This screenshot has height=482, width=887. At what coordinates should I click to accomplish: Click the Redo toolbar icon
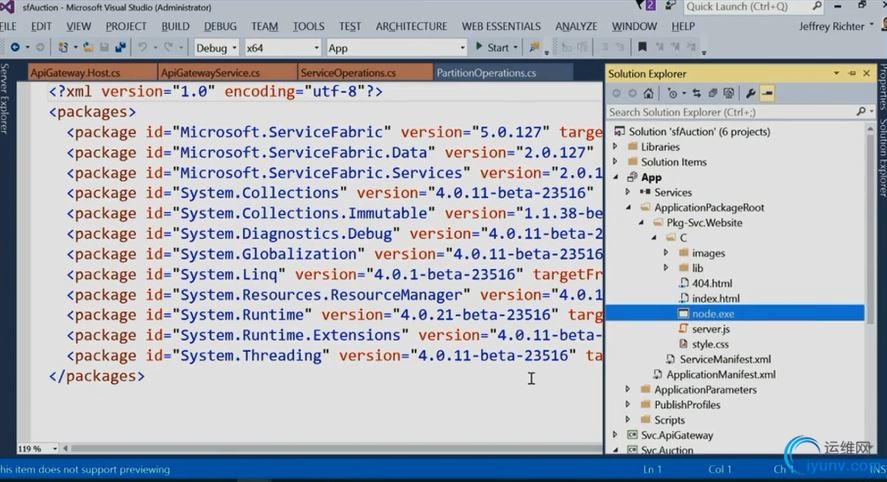pos(168,48)
